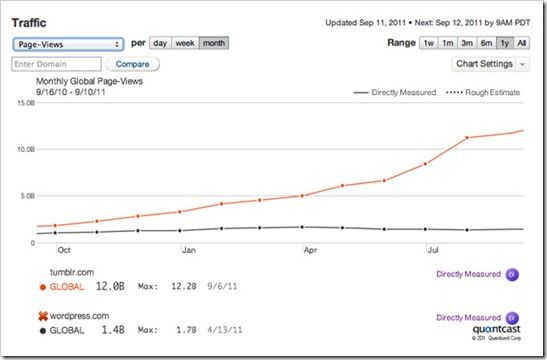Click the Quantcast logo

496,329
